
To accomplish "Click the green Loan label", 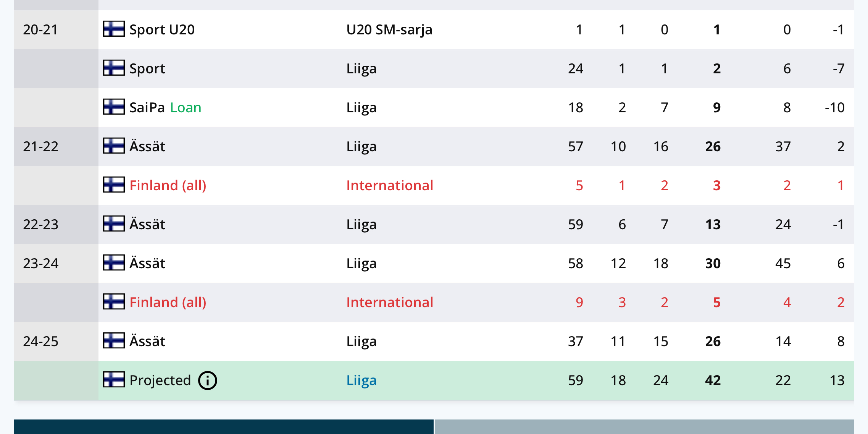I will point(186,108).
